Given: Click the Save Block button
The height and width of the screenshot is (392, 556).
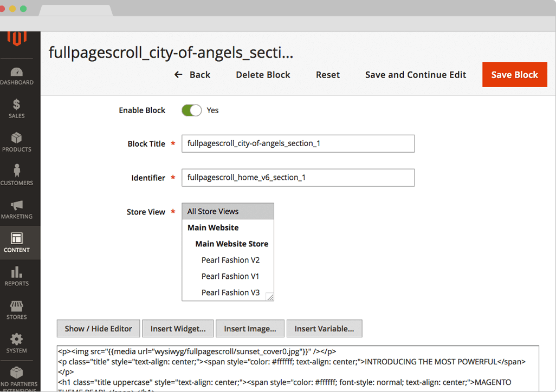Looking at the screenshot, I should pos(514,75).
